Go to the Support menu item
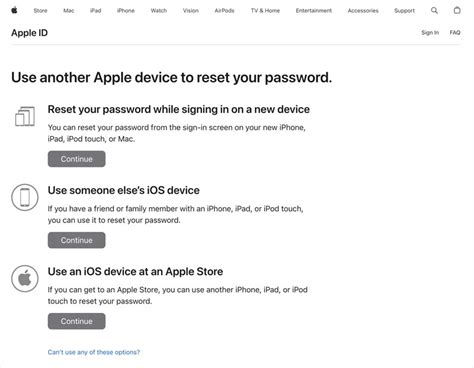 pyautogui.click(x=404, y=11)
